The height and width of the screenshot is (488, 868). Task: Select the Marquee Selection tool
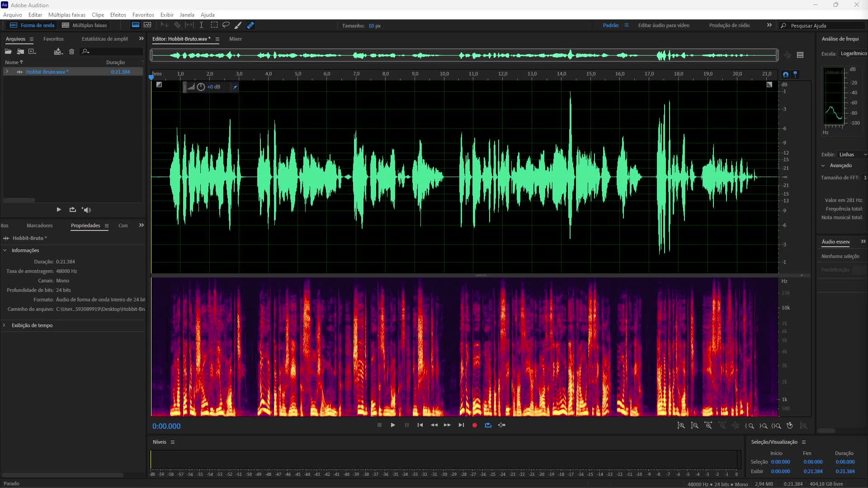(x=214, y=25)
